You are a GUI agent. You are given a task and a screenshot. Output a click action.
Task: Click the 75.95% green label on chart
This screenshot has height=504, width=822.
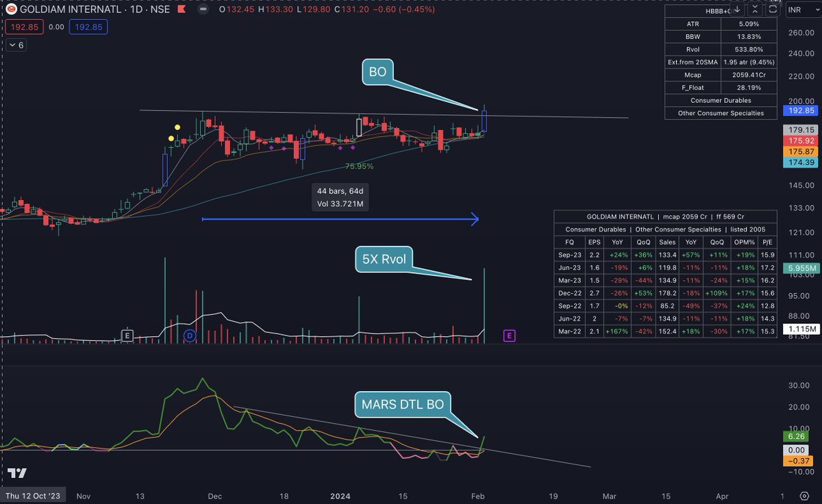[359, 166]
